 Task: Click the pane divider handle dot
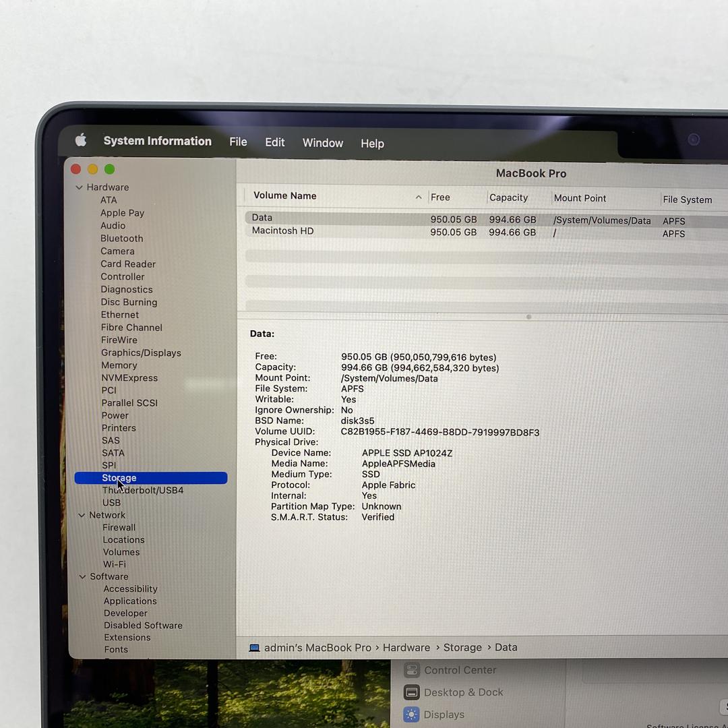pos(528,317)
